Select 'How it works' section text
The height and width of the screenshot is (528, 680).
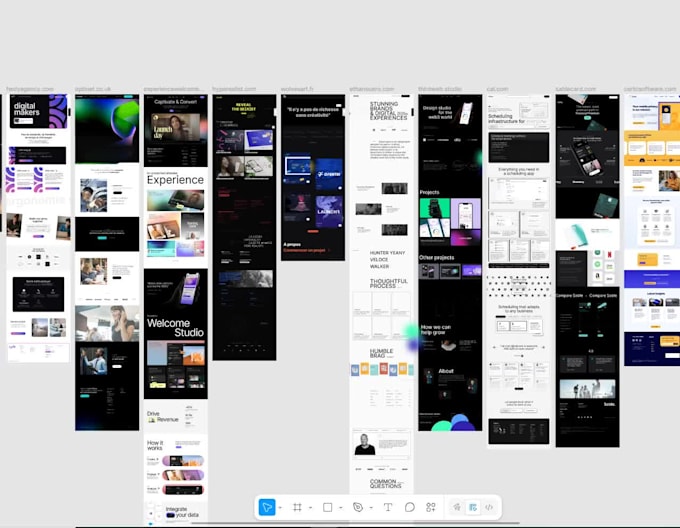click(x=155, y=445)
